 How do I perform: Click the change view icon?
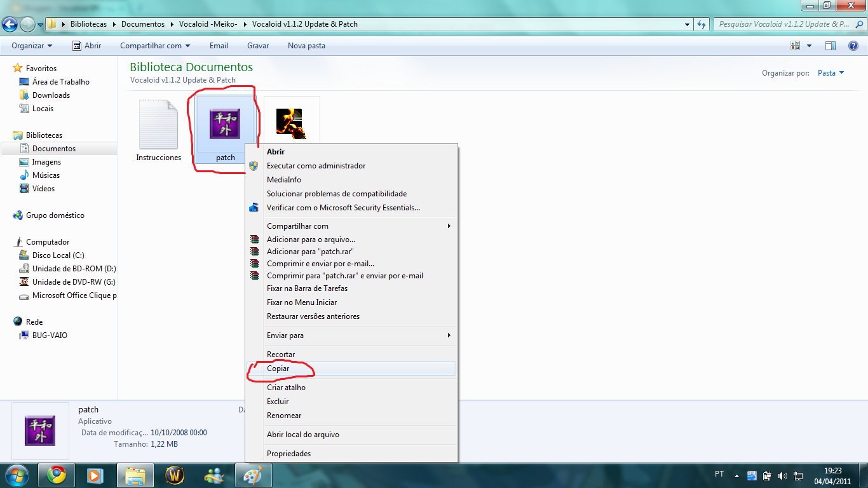[795, 46]
